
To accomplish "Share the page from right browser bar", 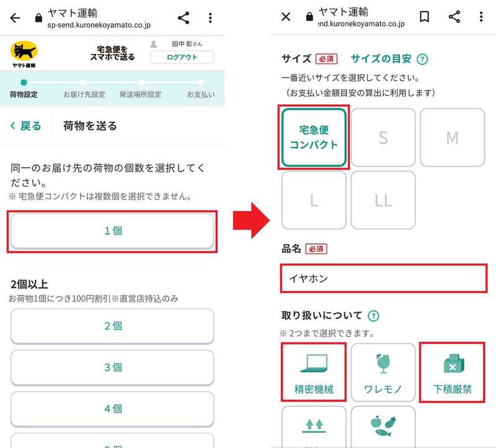I will pos(454,17).
